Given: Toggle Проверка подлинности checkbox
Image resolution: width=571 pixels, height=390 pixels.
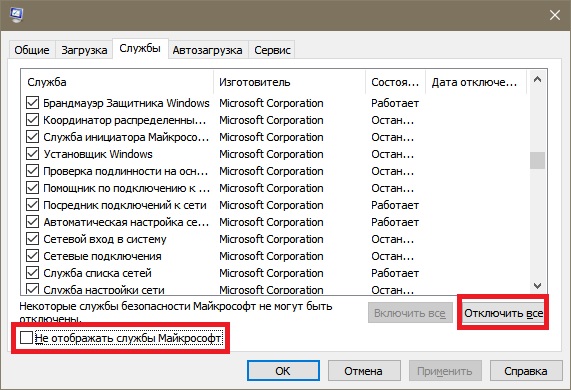Looking at the screenshot, I should click(x=32, y=171).
